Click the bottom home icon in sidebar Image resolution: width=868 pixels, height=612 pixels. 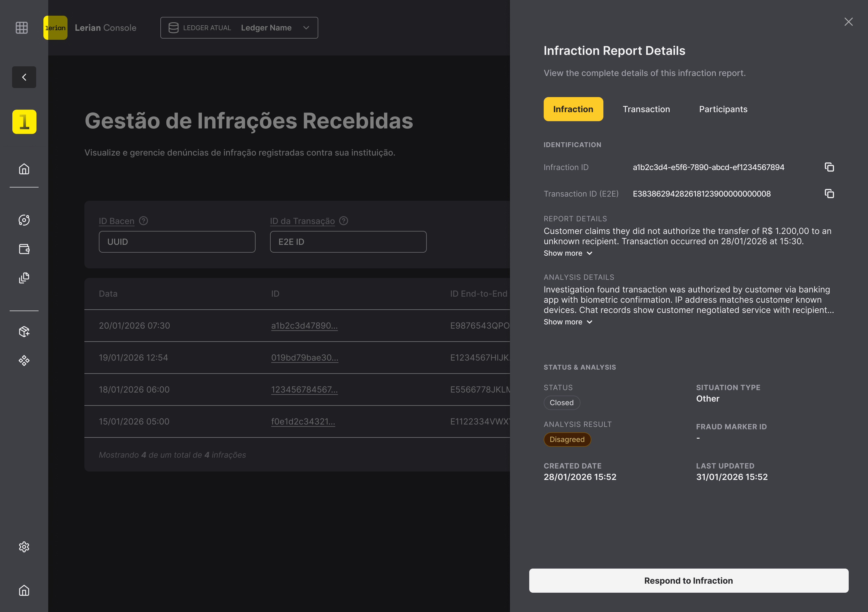pyautogui.click(x=24, y=590)
